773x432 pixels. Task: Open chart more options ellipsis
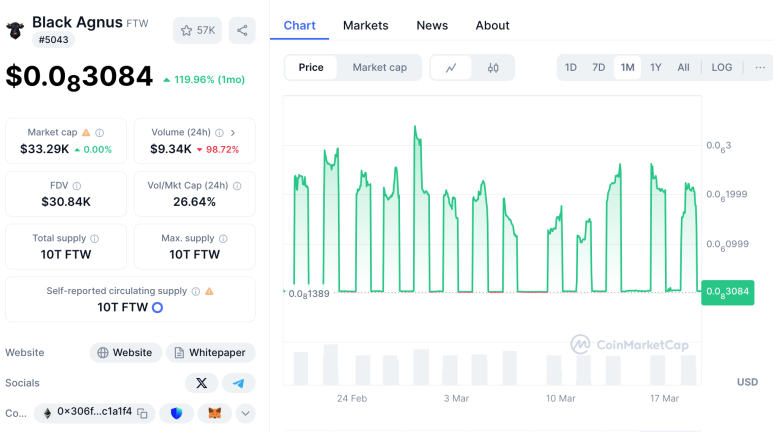pyautogui.click(x=760, y=68)
